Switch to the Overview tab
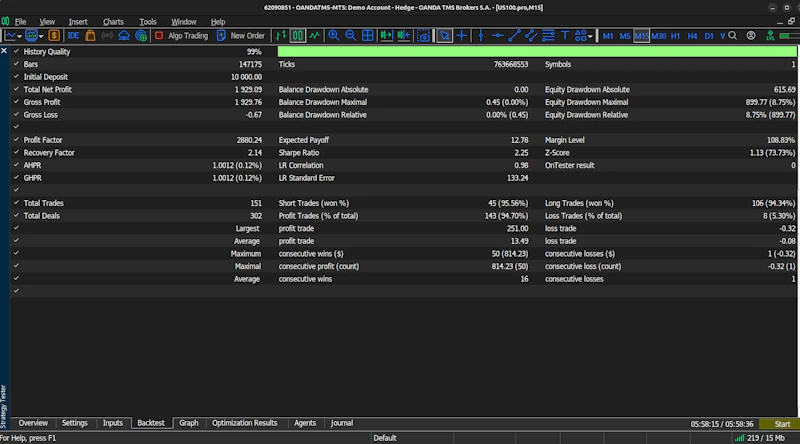 tap(33, 423)
